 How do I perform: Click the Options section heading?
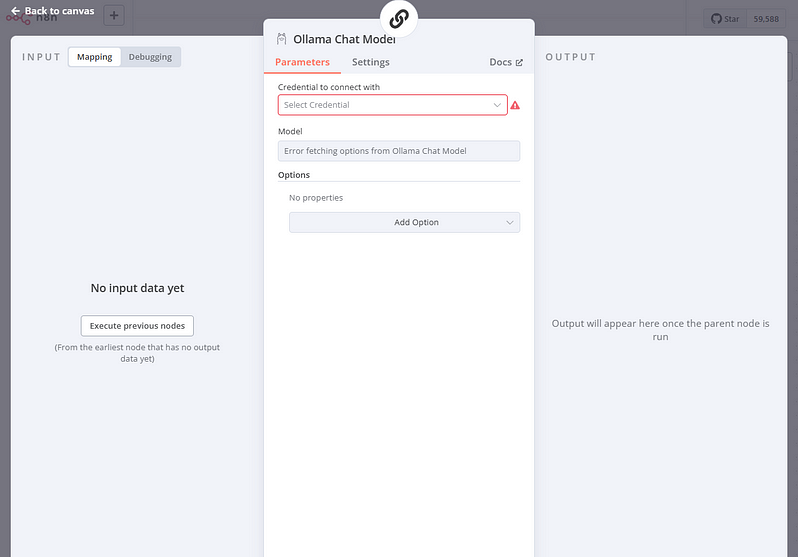pyautogui.click(x=294, y=175)
